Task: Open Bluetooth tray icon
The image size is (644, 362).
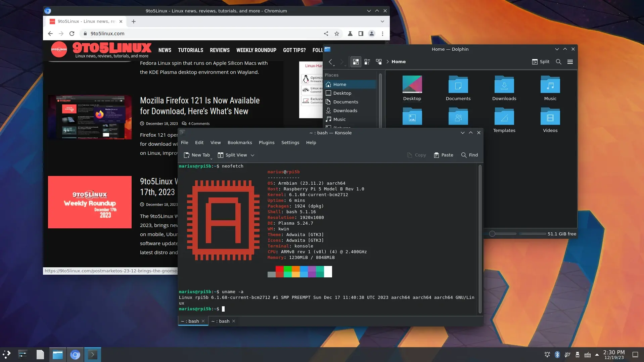Action: pyautogui.click(x=557, y=355)
